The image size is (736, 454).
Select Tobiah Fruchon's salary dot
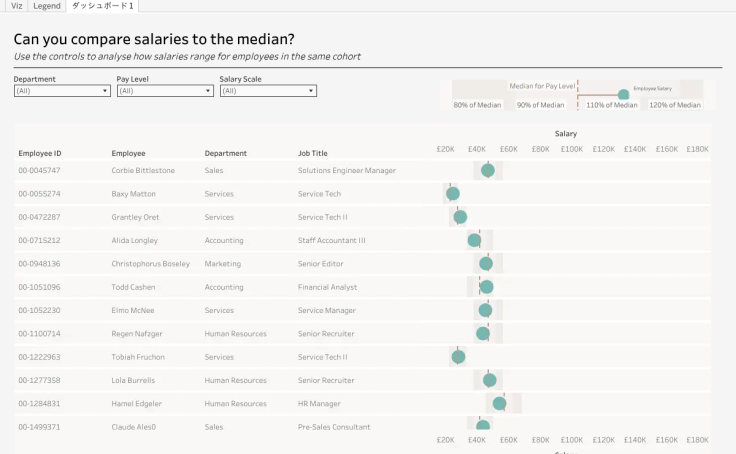tap(458, 357)
